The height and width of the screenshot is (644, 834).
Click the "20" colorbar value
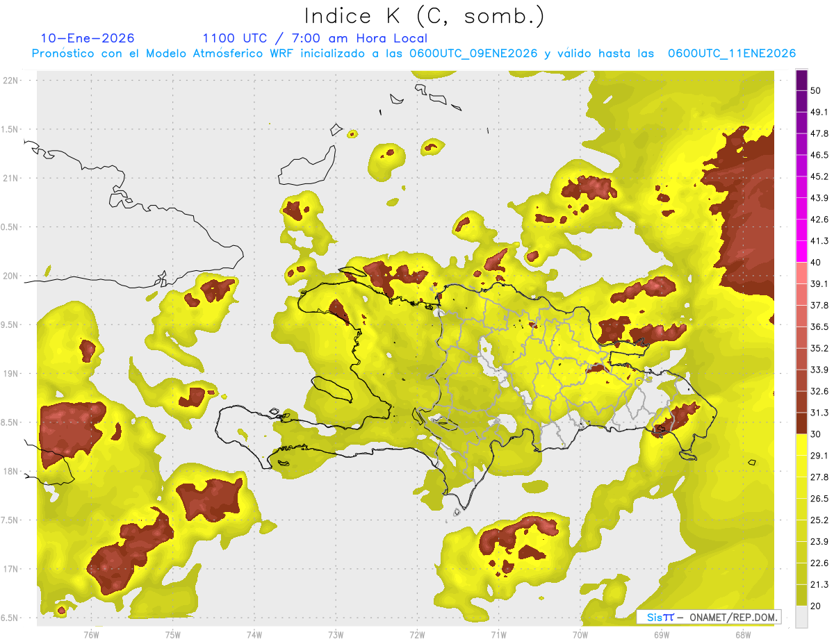click(x=816, y=606)
